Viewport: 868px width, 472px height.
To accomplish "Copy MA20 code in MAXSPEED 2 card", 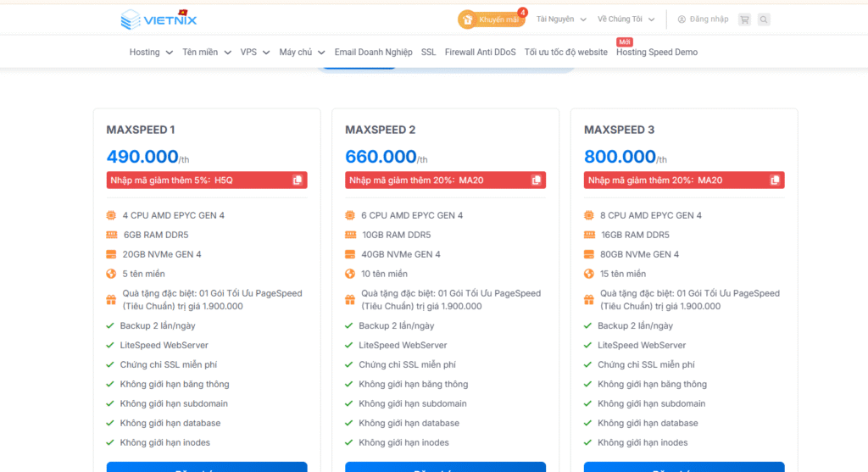I will click(536, 180).
